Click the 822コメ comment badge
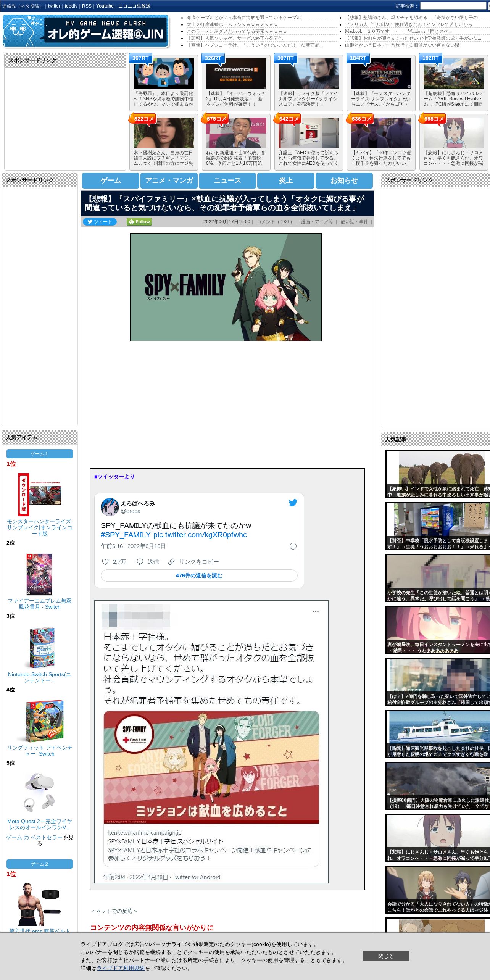490x980 pixels. pyautogui.click(x=143, y=119)
